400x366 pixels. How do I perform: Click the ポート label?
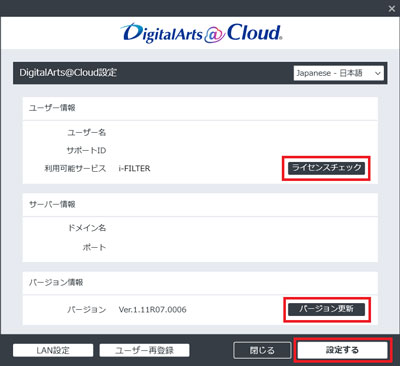pyautogui.click(x=94, y=248)
